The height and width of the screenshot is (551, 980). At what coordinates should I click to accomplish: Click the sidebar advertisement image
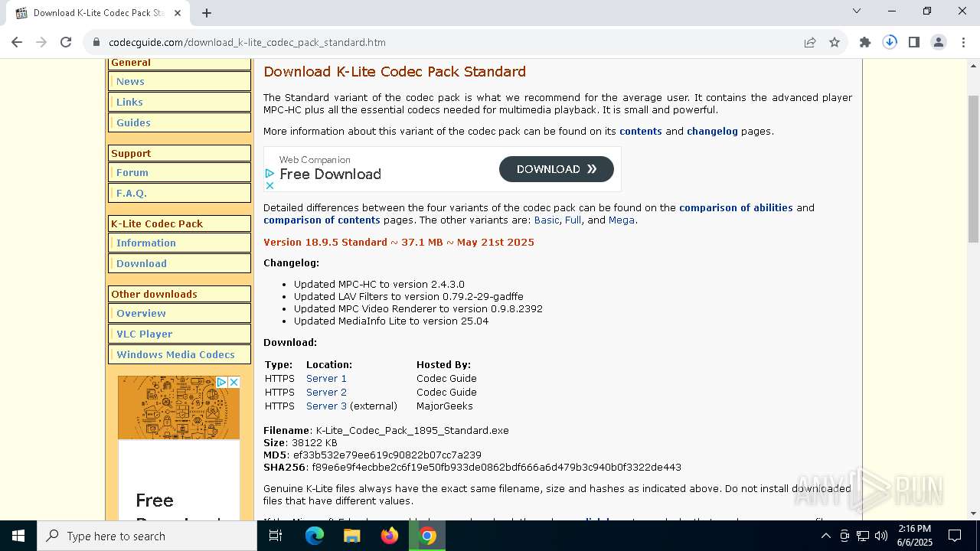178,407
